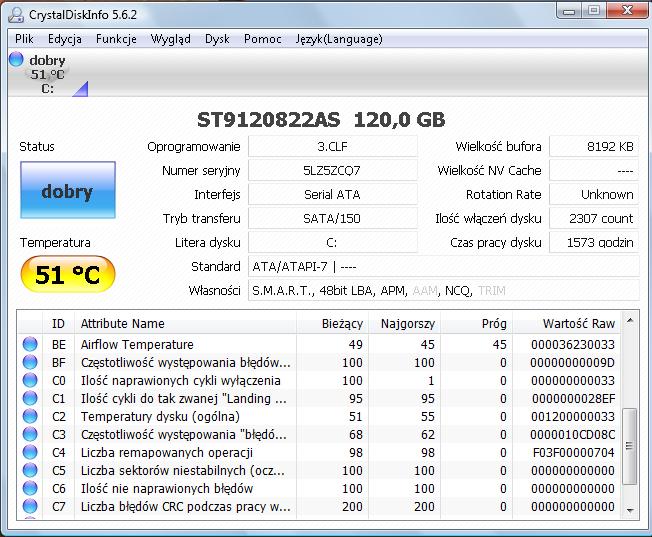The image size is (652, 537).
Task: Open the Plik menu
Action: click(x=24, y=39)
